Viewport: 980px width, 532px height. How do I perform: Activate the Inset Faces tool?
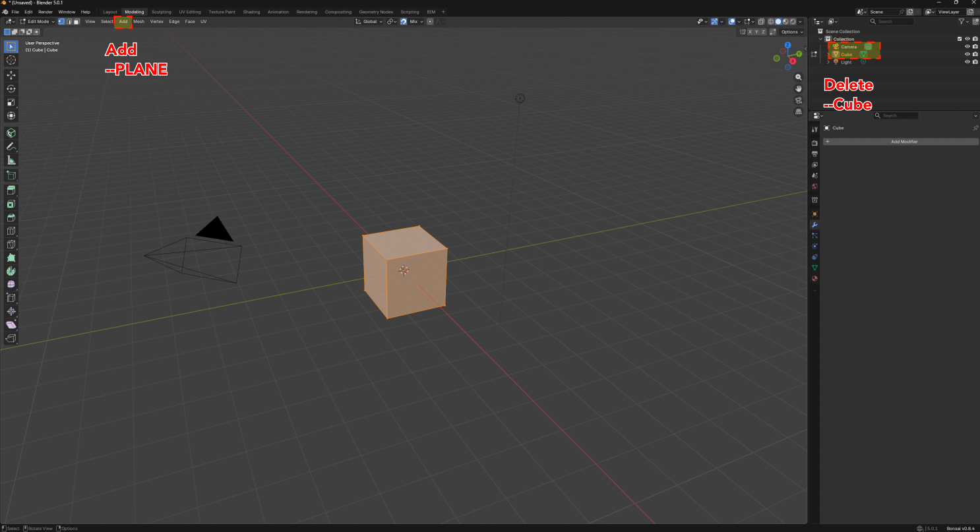tap(11, 204)
